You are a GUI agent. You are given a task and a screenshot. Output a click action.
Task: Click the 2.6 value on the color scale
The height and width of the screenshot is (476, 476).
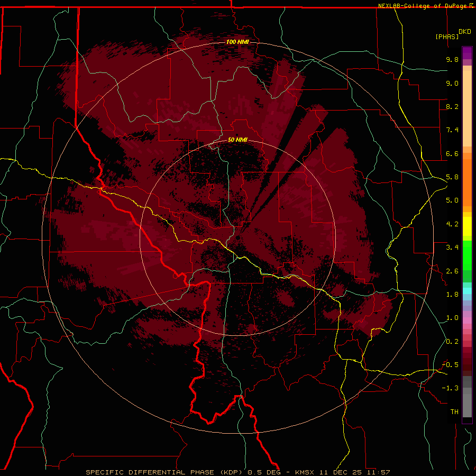(452, 271)
